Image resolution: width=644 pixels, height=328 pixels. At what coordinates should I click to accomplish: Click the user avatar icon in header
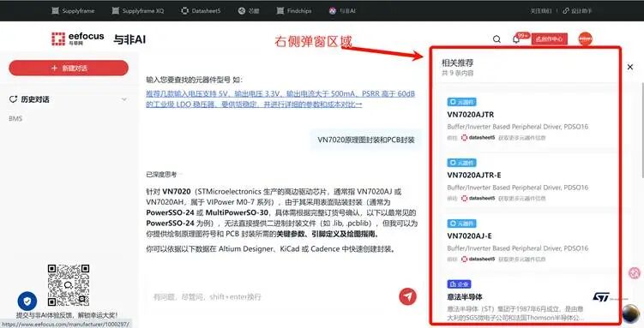586,39
